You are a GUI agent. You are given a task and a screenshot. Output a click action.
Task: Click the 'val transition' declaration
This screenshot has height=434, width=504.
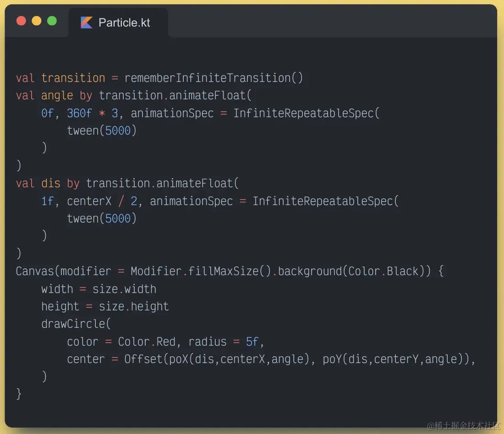click(x=60, y=78)
